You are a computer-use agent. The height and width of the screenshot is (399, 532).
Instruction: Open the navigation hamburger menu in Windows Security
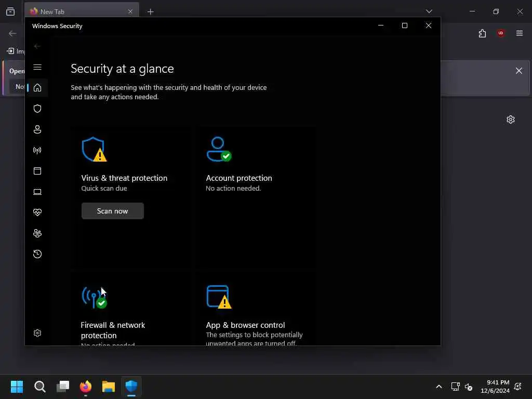coord(37,67)
